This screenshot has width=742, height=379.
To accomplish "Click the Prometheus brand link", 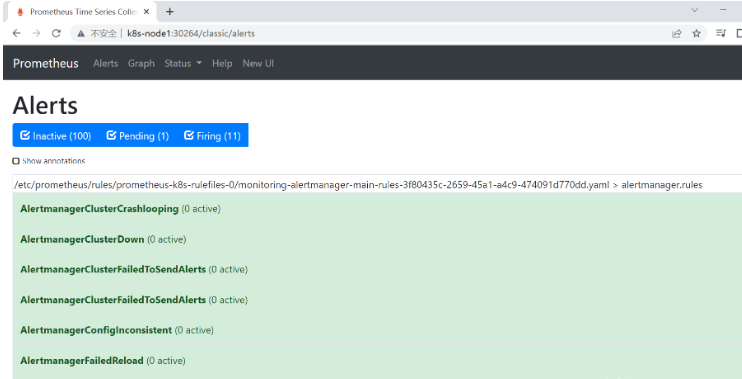I will pyautogui.click(x=46, y=63).
